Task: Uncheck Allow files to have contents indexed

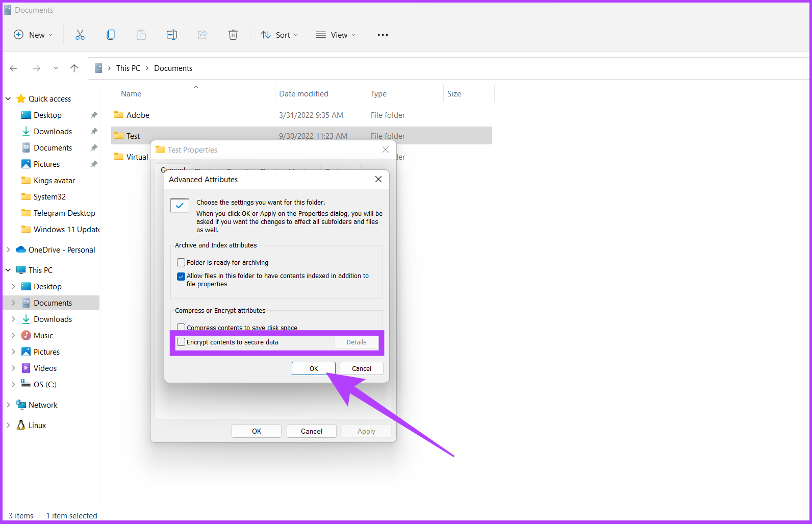Action: tap(181, 277)
